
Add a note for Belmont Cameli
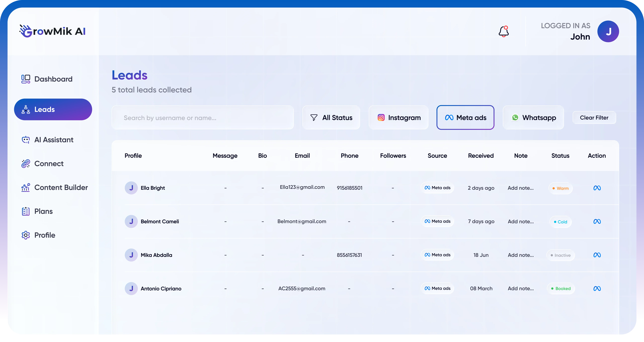pos(520,222)
